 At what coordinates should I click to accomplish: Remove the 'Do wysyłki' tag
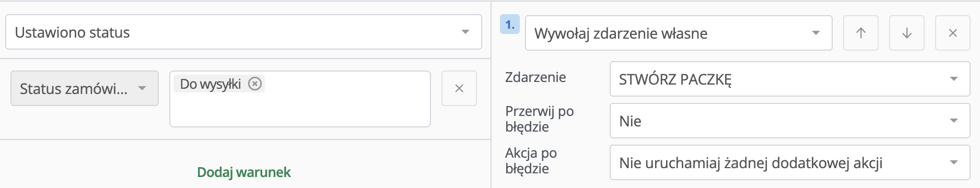pyautogui.click(x=255, y=84)
